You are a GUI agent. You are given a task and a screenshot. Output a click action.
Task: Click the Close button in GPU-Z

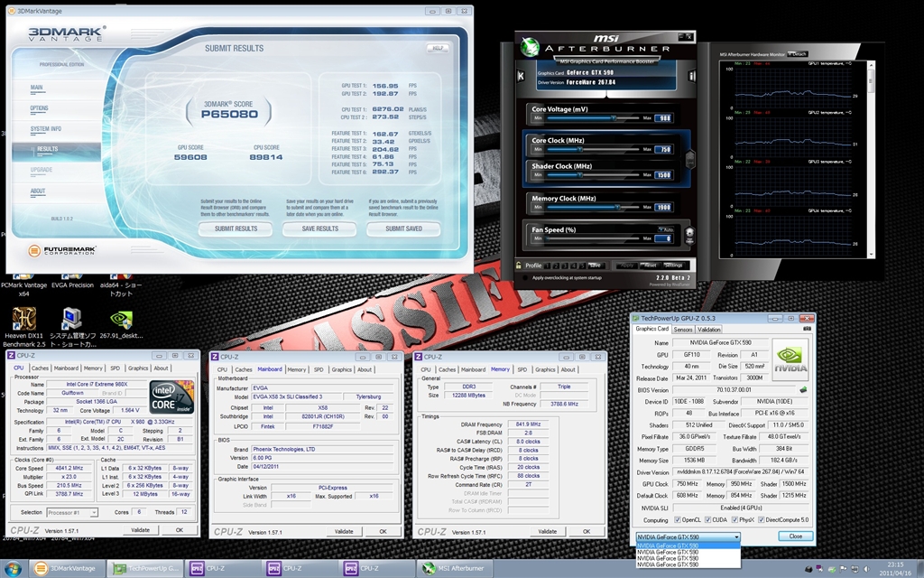pos(796,536)
